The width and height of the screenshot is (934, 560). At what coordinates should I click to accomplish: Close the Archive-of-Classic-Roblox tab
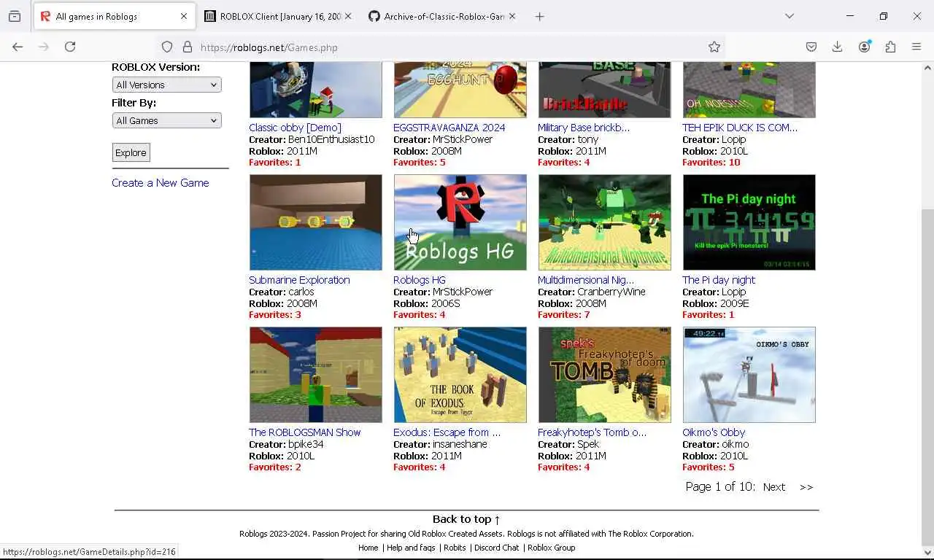pos(512,16)
